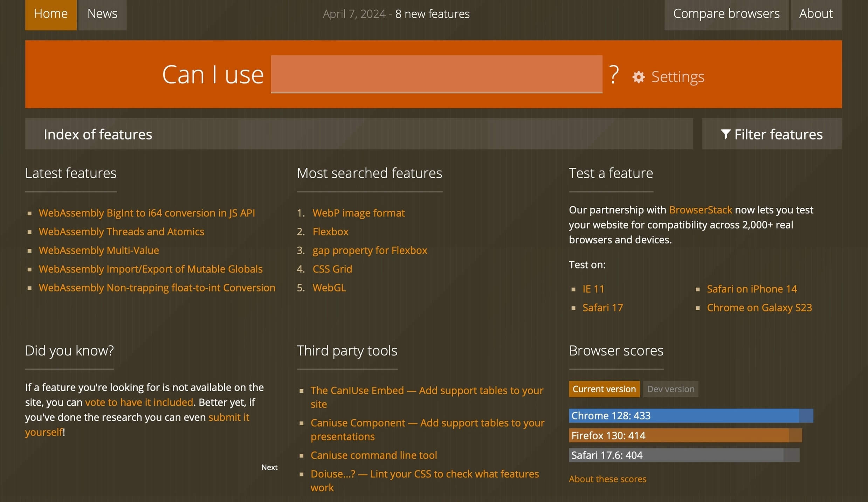This screenshot has width=868, height=502.
Task: Click the funnel icon in Filter features
Action: [725, 134]
